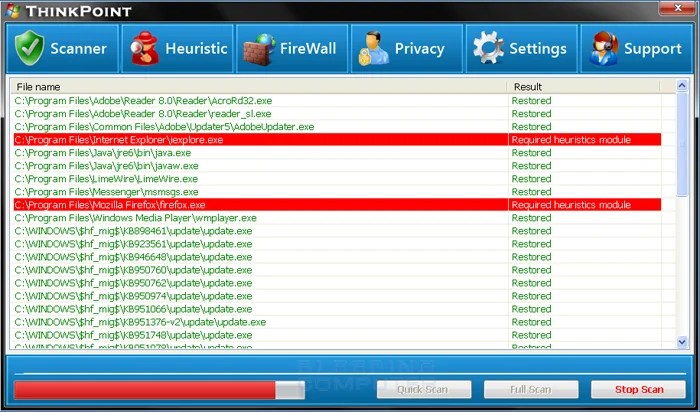Image resolution: width=700 pixels, height=412 pixels.
Task: Click the Restored result for java.exe
Action: click(531, 153)
